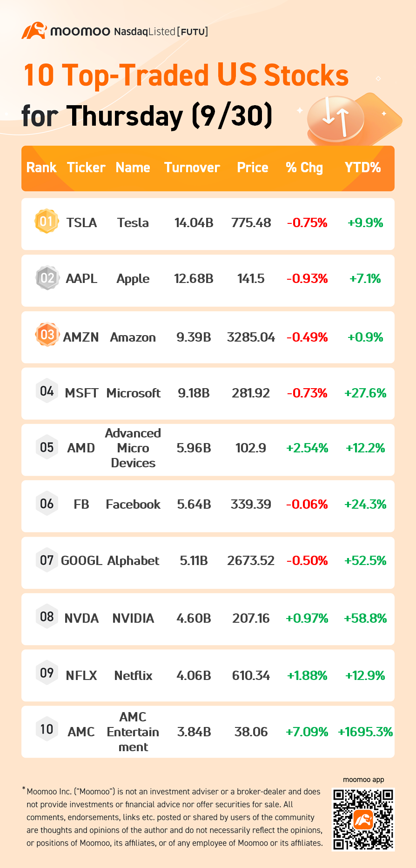Click the Netflix price 610.34
The width and height of the screenshot is (416, 868).
pos(251,675)
